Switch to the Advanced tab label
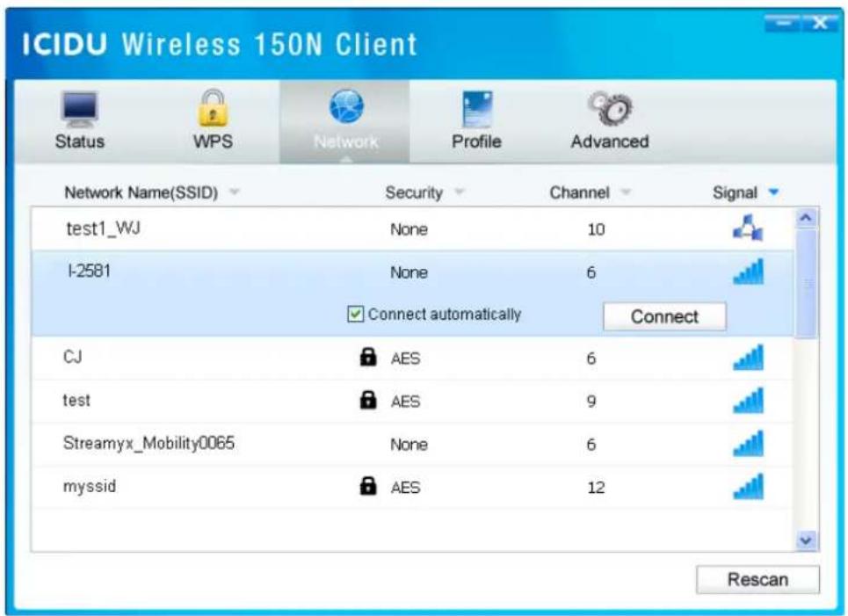 pyautogui.click(x=610, y=141)
